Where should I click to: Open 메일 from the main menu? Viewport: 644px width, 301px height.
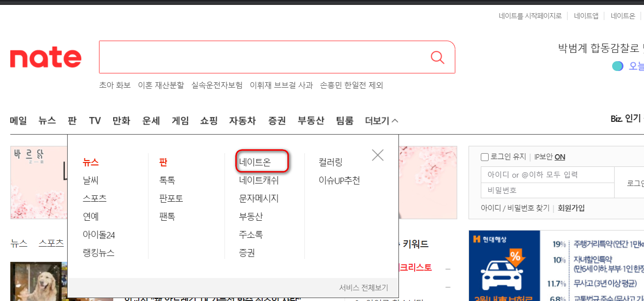[19, 120]
